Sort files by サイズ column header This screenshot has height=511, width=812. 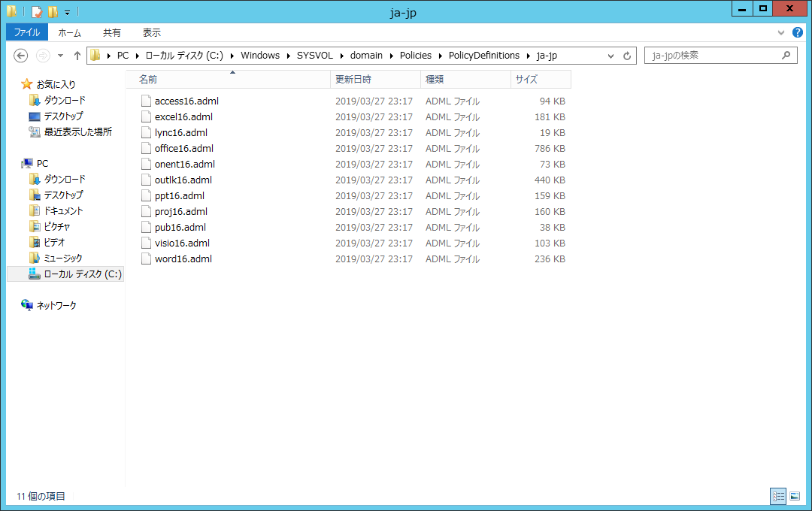click(541, 79)
